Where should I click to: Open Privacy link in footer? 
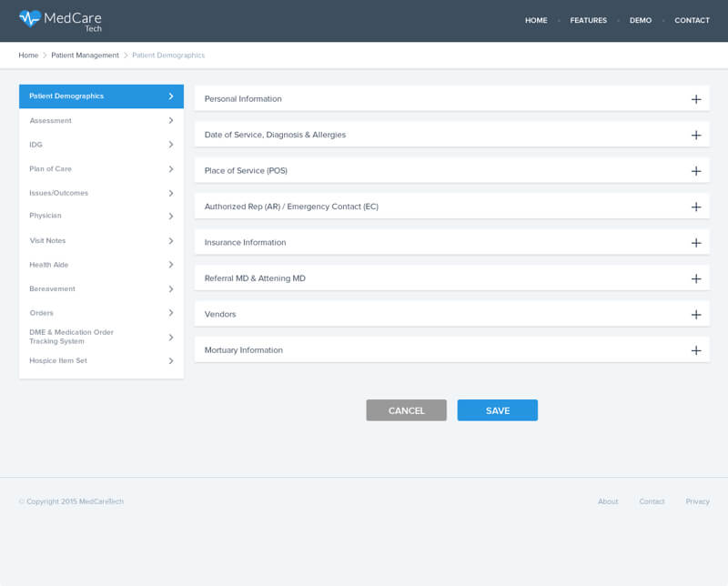click(697, 501)
